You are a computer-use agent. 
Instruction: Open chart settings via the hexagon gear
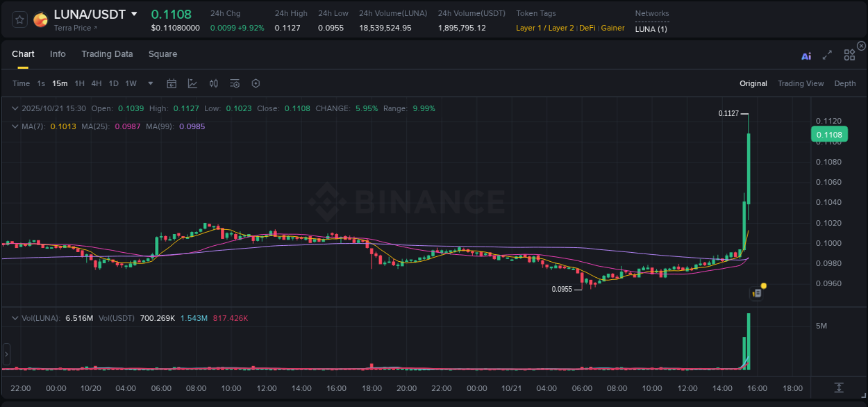[x=256, y=83]
